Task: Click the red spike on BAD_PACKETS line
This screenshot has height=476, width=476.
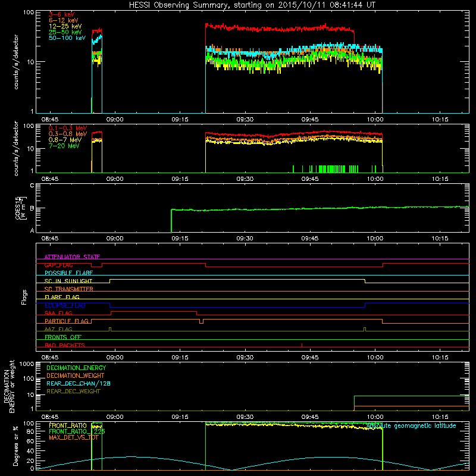Action: pos(302,345)
